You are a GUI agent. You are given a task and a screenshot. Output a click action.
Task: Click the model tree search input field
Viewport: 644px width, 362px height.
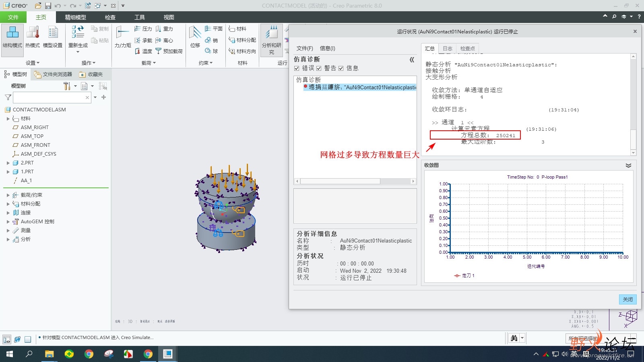(x=52, y=97)
